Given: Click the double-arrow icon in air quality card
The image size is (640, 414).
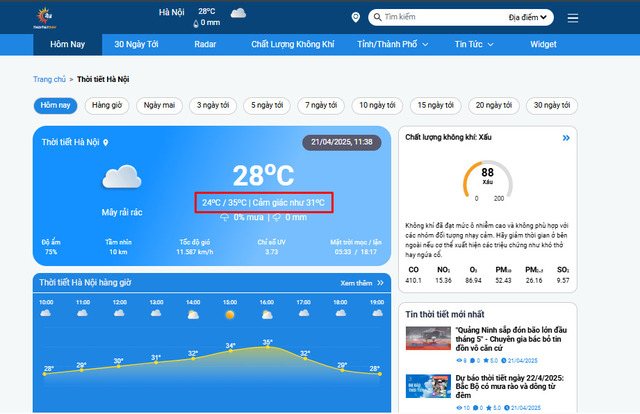Looking at the screenshot, I should [566, 138].
